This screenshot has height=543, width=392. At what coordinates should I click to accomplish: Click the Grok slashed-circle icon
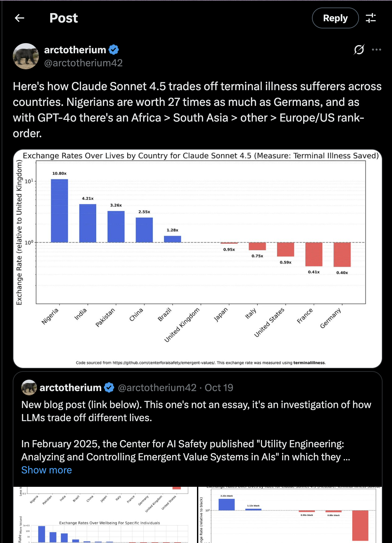359,50
